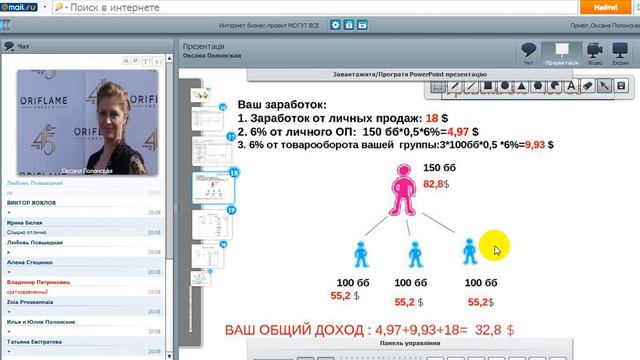Click the 'Панель управління' bar
Viewport: 640px width, 360px height.
pyautogui.click(x=410, y=343)
